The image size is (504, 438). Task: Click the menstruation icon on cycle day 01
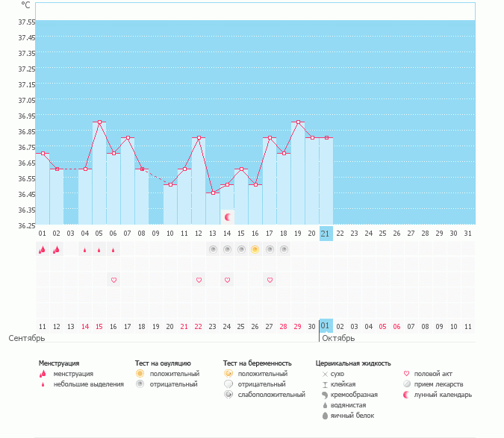coord(42,250)
